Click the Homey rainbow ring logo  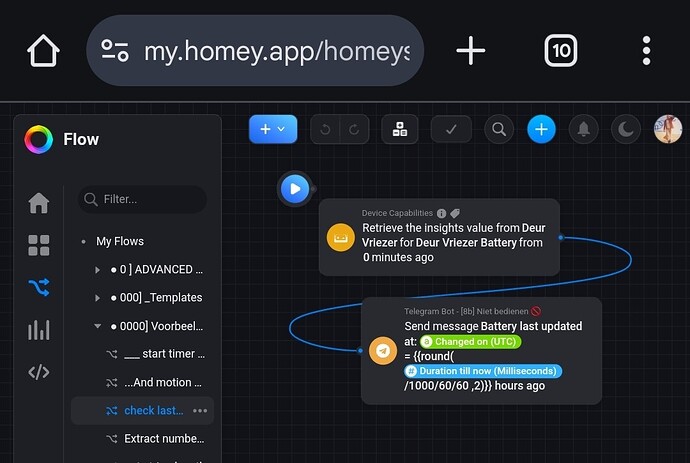click(39, 140)
